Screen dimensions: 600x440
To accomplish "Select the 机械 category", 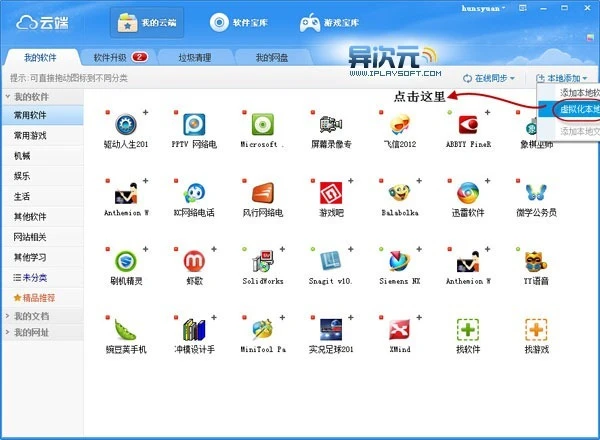I will (x=43, y=156).
